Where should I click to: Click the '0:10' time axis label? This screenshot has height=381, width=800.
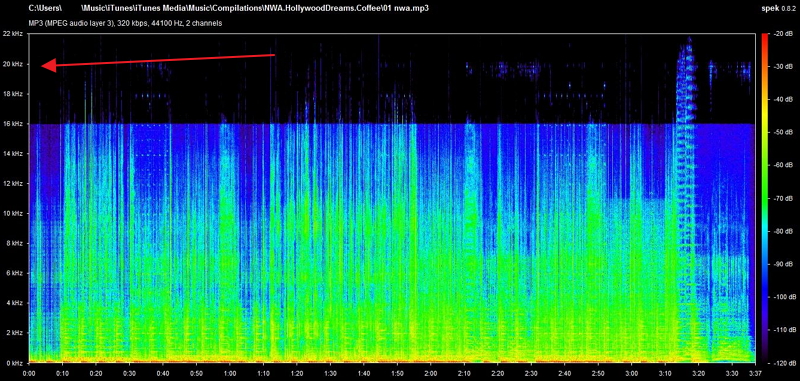point(63,372)
